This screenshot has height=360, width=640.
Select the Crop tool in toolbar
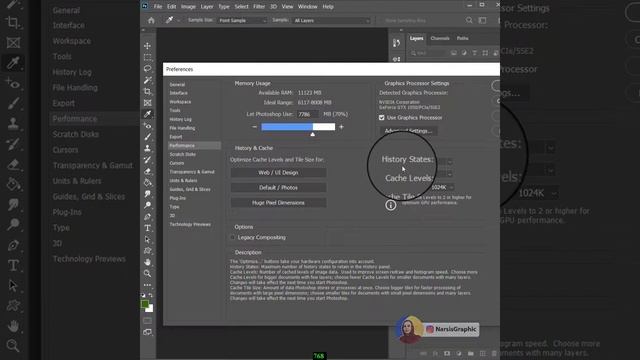(x=147, y=91)
